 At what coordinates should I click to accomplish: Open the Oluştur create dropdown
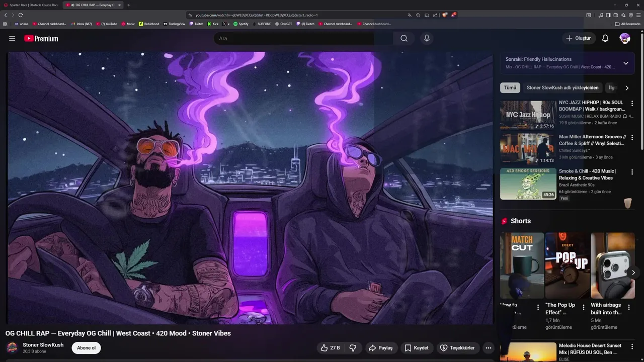click(x=579, y=38)
